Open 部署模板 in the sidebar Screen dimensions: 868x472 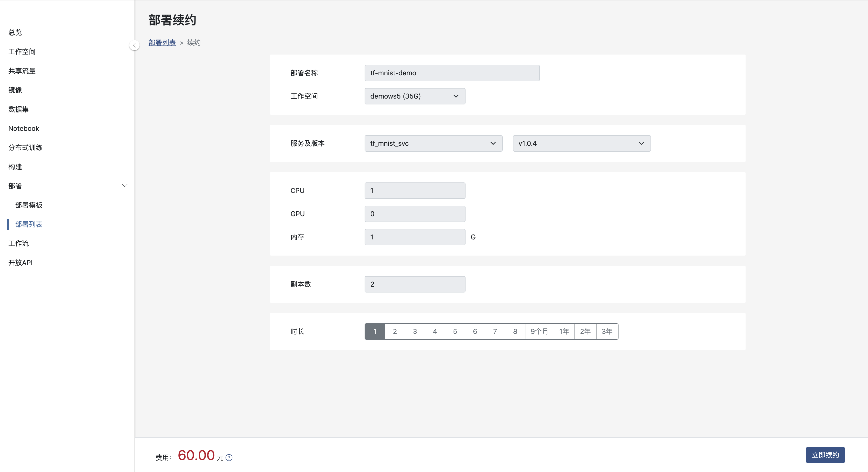tap(29, 205)
